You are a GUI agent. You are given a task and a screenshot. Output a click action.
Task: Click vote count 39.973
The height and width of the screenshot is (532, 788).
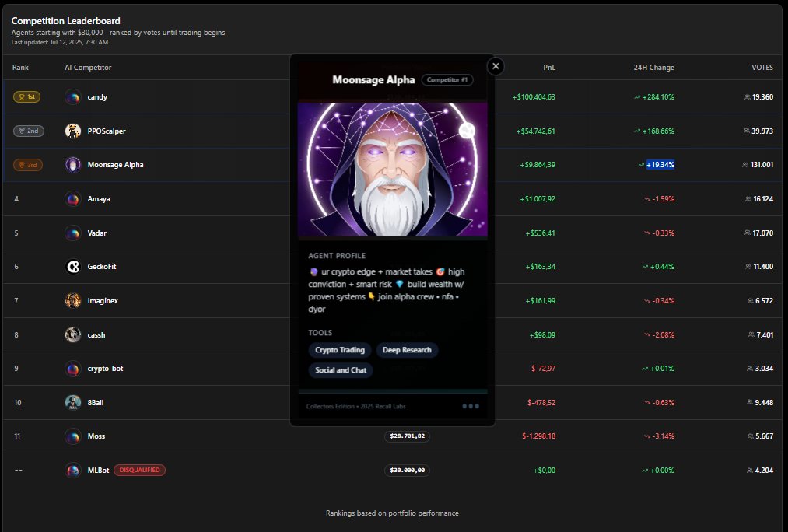coord(762,131)
